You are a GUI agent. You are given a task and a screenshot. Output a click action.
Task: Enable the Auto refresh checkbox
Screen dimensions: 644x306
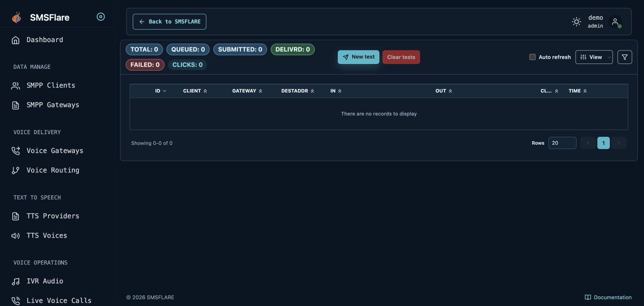coord(532,57)
